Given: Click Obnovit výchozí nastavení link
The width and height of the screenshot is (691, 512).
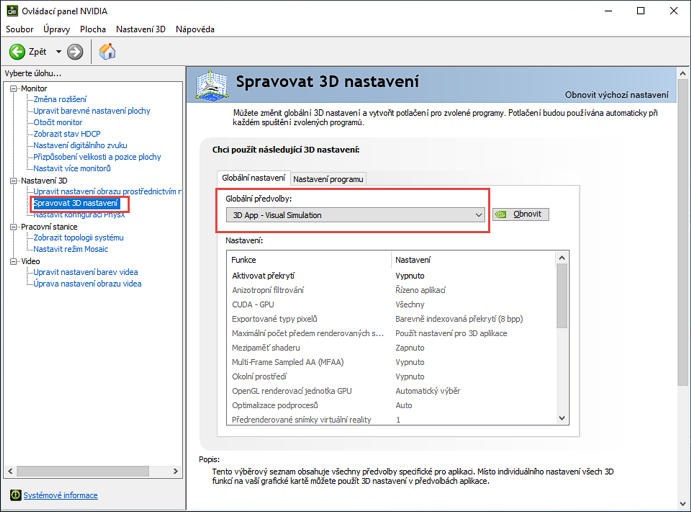Looking at the screenshot, I should pyautogui.click(x=617, y=95).
